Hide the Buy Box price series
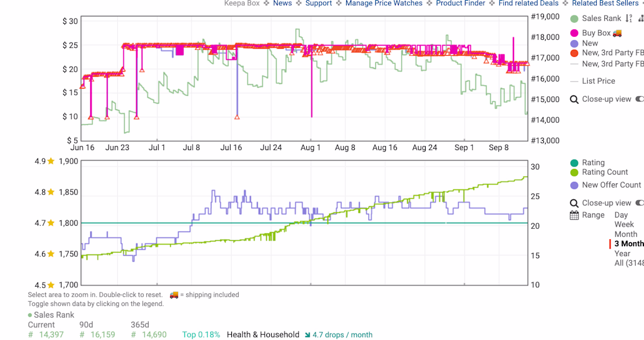Image resolution: width=644 pixels, height=340 pixels. coord(597,33)
